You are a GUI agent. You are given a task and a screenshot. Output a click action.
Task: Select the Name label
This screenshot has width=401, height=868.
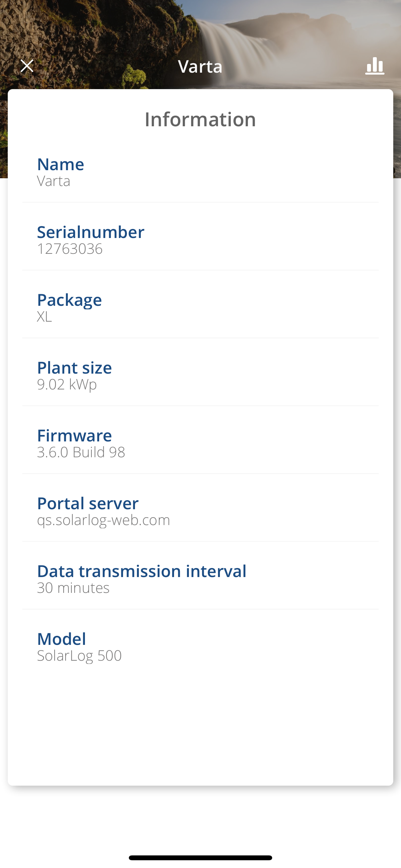pos(61,164)
